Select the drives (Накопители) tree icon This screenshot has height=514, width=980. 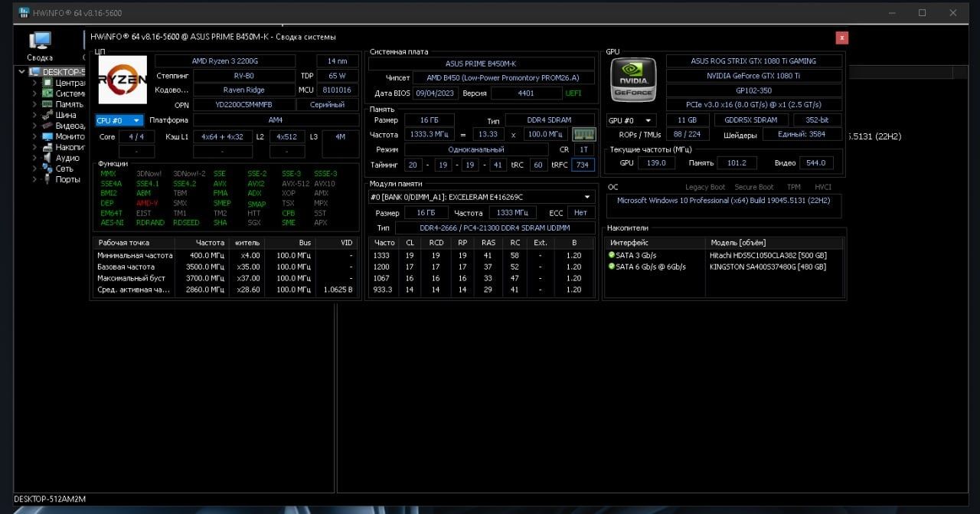click(x=47, y=147)
